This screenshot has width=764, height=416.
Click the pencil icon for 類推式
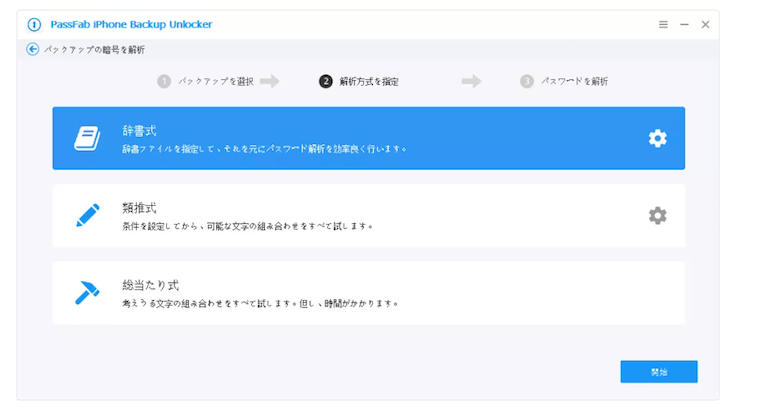tap(88, 215)
